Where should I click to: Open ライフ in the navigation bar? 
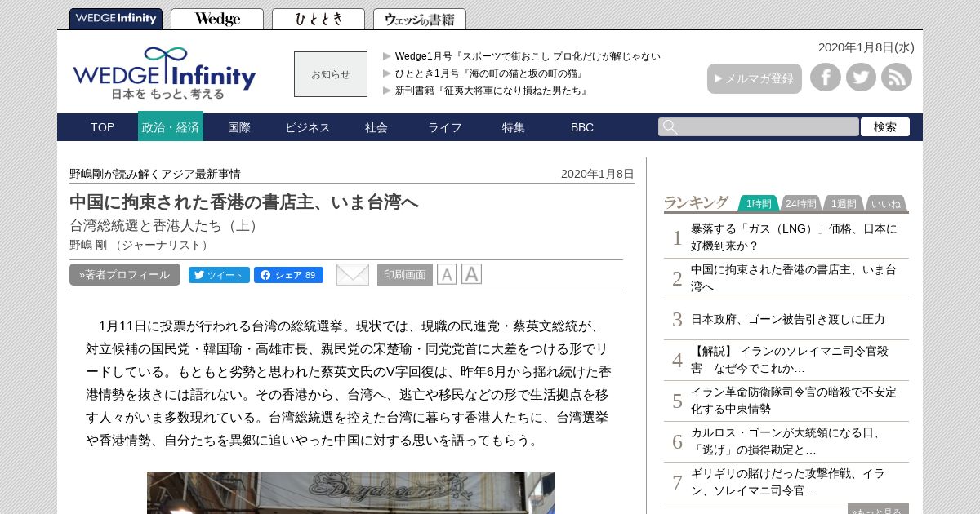point(445,127)
